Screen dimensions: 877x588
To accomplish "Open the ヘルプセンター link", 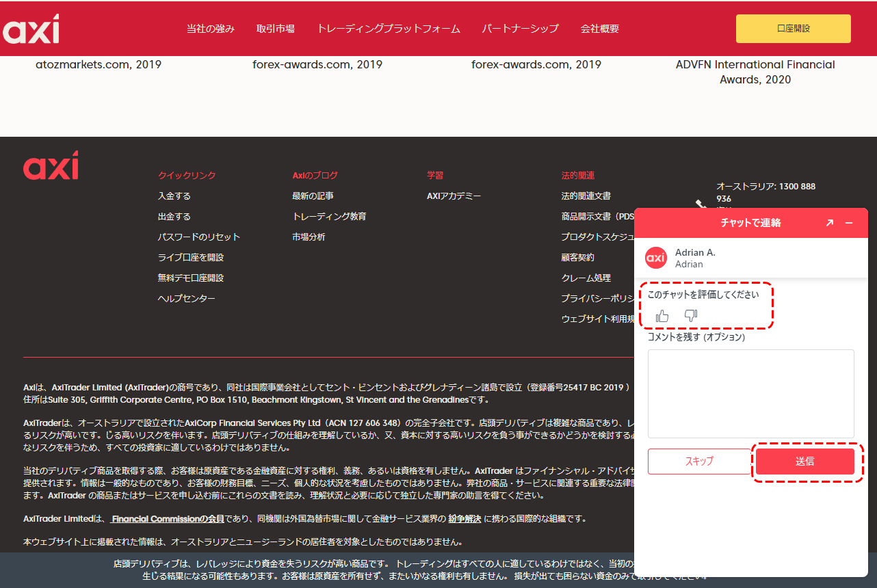I will pos(187,299).
